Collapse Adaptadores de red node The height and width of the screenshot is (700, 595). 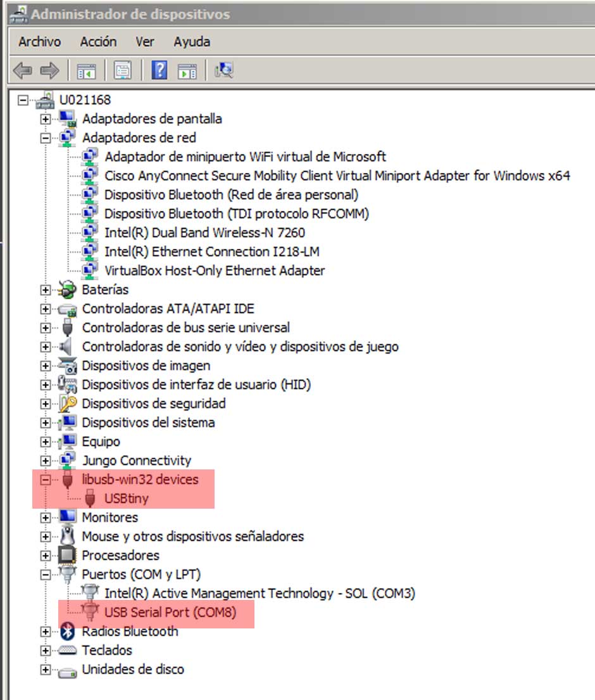[x=45, y=138]
